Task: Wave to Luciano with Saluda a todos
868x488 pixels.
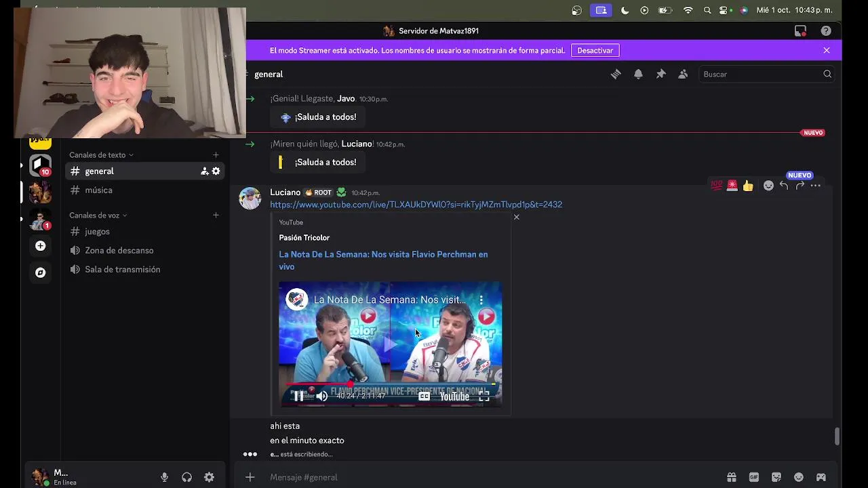Action: click(318, 163)
